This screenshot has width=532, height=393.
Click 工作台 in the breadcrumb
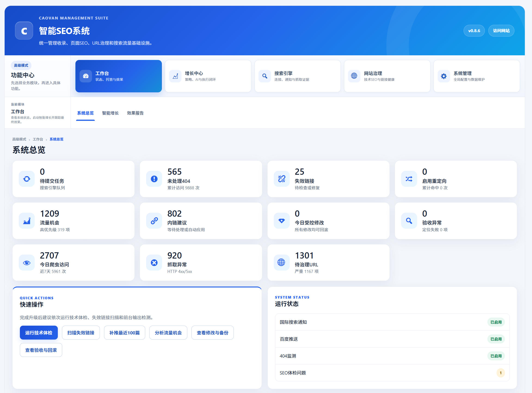click(x=38, y=139)
